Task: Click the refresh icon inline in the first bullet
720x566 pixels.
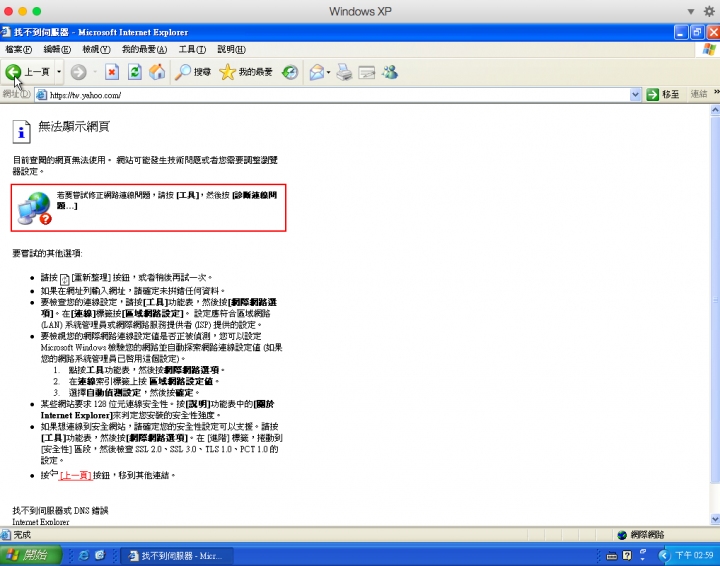Action: pyautogui.click(x=65, y=279)
